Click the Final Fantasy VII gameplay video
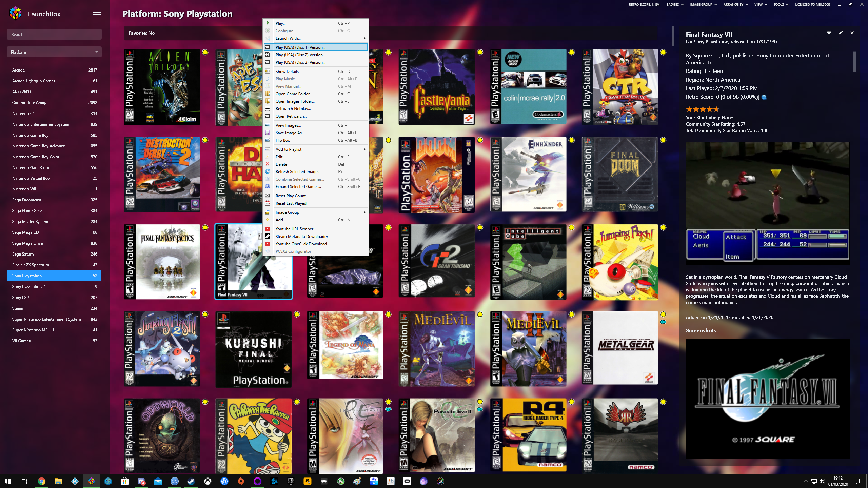Screen dimensions: 868x488 pyautogui.click(x=768, y=203)
